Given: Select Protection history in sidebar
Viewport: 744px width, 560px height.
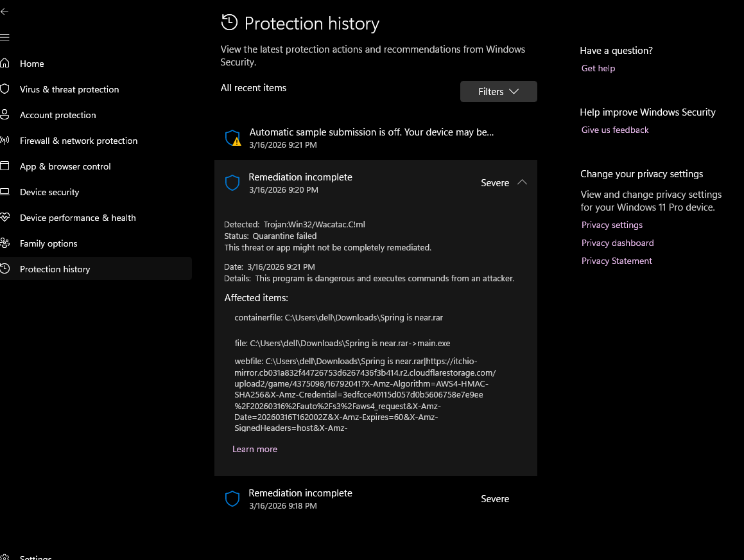Looking at the screenshot, I should click(x=55, y=269).
